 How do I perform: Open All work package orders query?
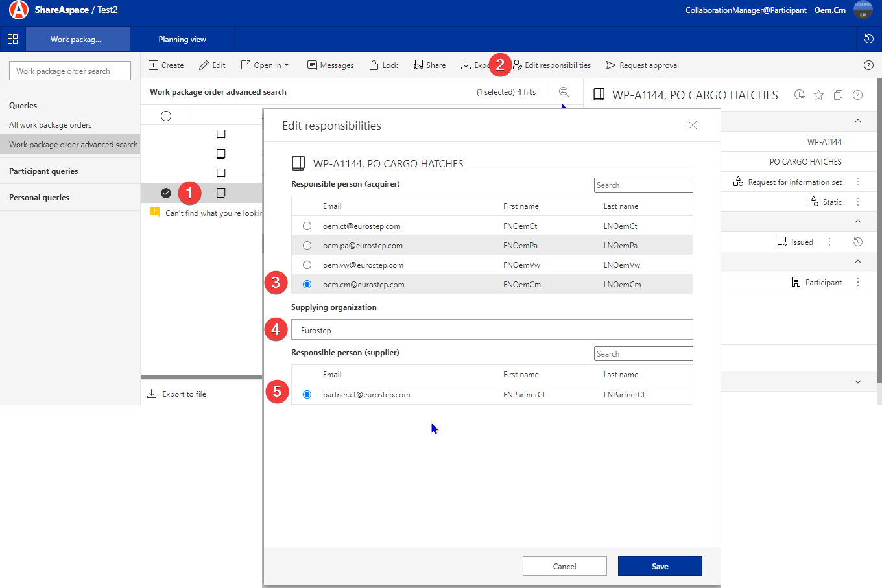[x=50, y=125]
